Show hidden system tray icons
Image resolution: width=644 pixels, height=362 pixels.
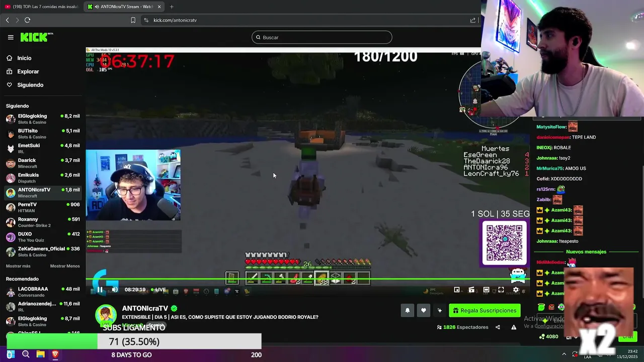pyautogui.click(x=564, y=354)
